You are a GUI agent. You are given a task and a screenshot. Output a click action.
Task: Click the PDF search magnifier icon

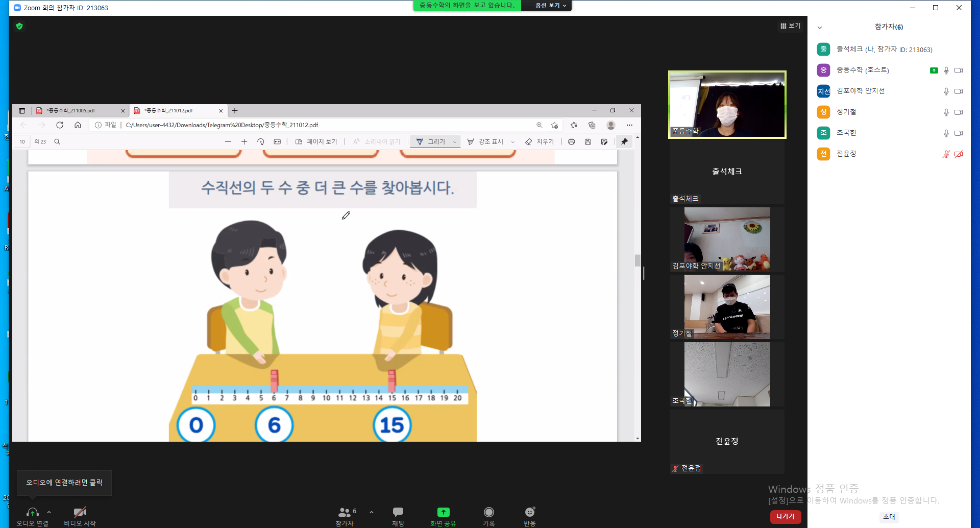pos(57,142)
